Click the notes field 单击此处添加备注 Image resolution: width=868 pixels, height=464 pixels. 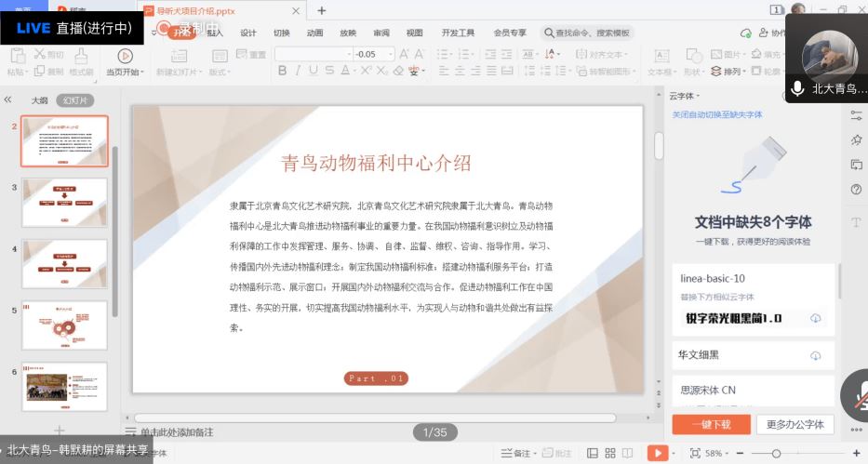pyautogui.click(x=177, y=432)
